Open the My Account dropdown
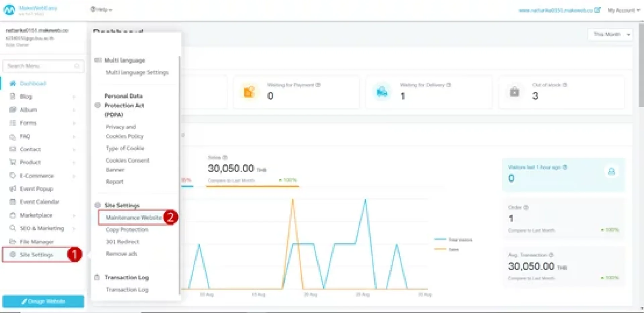Image resolution: width=644 pixels, height=313 pixels. point(623,10)
